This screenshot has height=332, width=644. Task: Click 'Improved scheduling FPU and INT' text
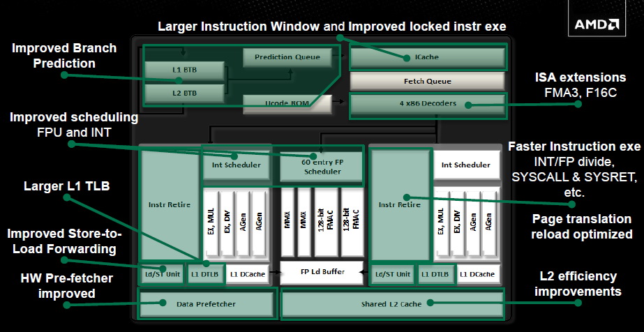point(73,125)
